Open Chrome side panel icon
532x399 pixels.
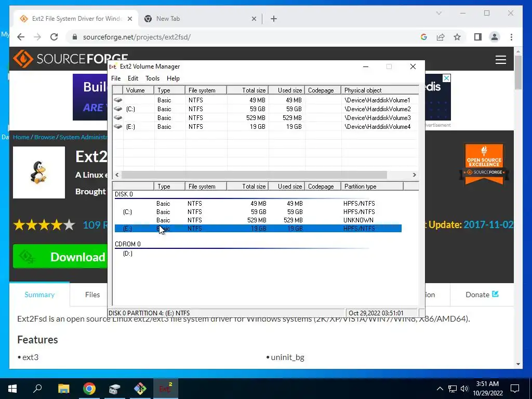pyautogui.click(x=478, y=37)
